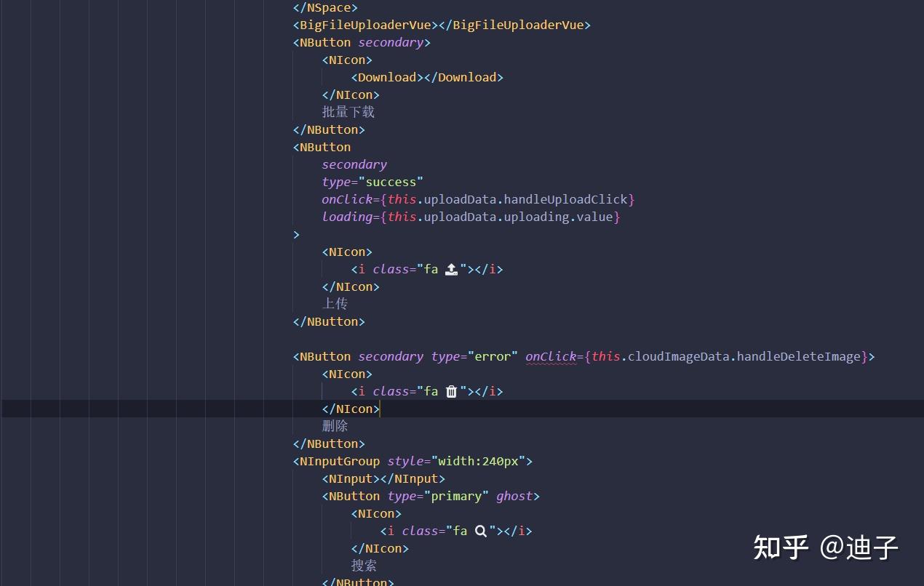Click the upload arrow icon inside the fa class
The image size is (924, 586).
(451, 269)
